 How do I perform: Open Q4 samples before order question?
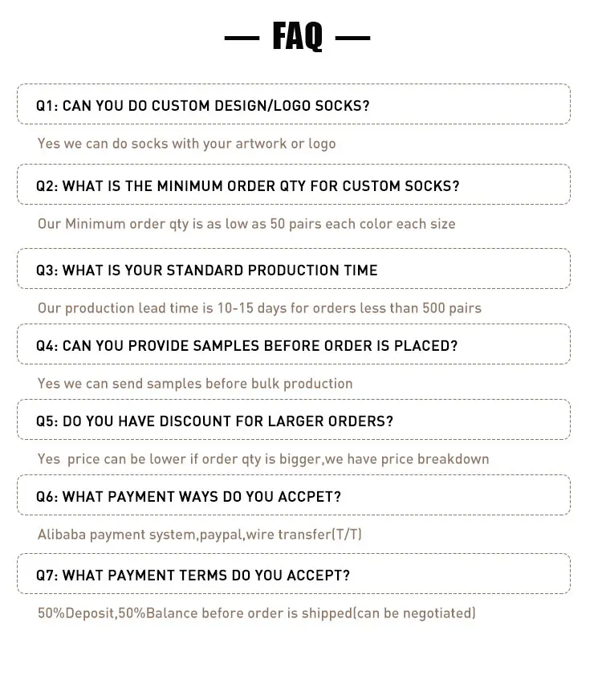click(x=293, y=345)
